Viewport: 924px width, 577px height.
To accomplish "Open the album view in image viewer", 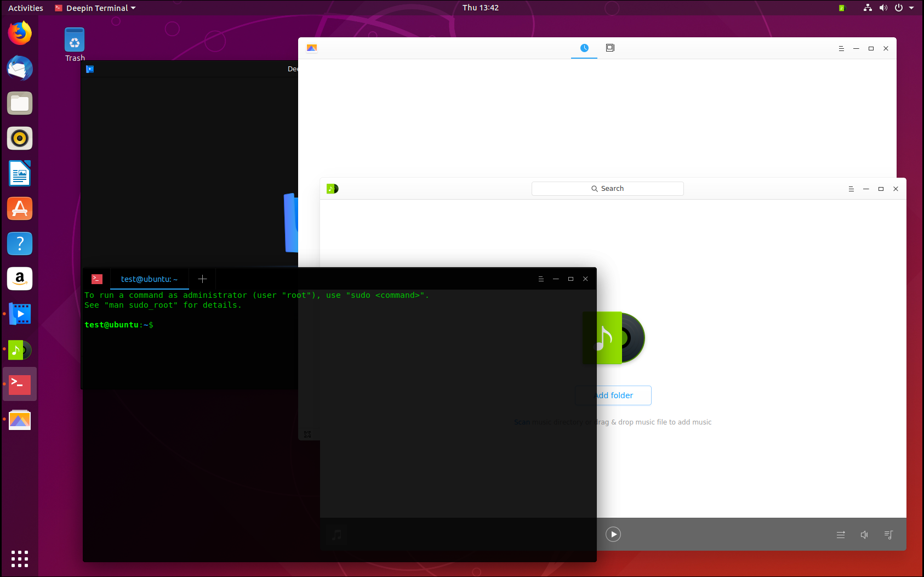I will click(x=610, y=48).
